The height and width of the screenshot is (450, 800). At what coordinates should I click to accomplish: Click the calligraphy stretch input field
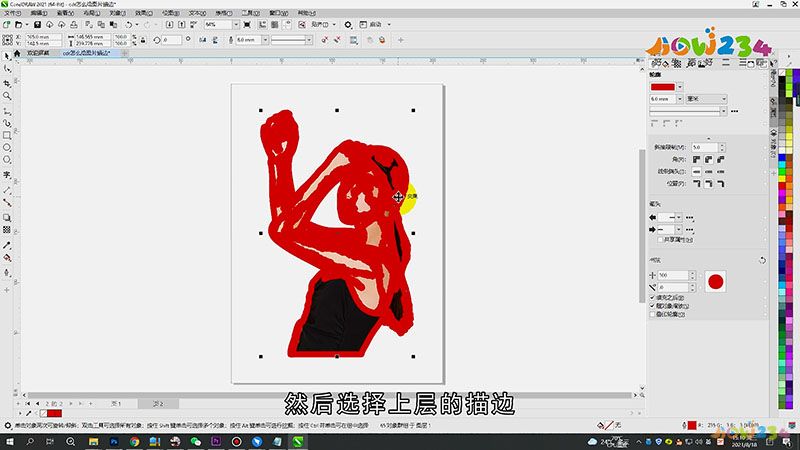(x=673, y=275)
